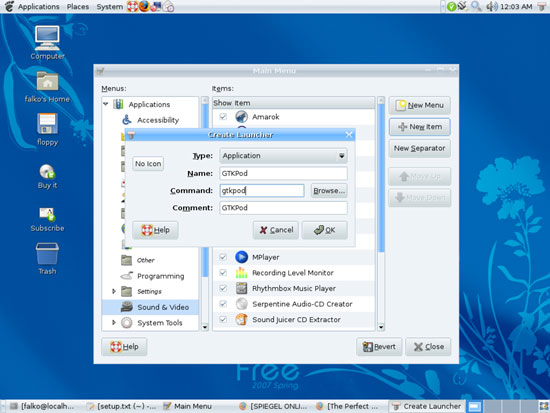Click the lifesaver help icon in top panel
This screenshot has width=550, height=413.
pos(132,6)
